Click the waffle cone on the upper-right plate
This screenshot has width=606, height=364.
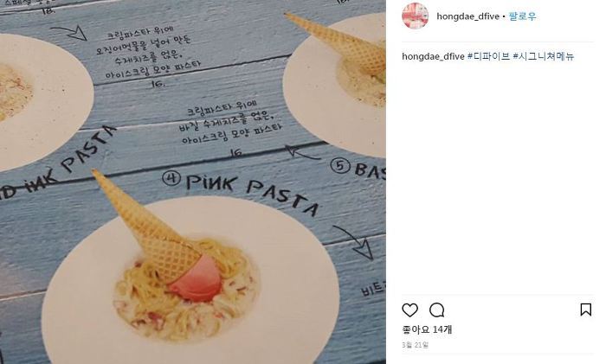tap(338, 41)
